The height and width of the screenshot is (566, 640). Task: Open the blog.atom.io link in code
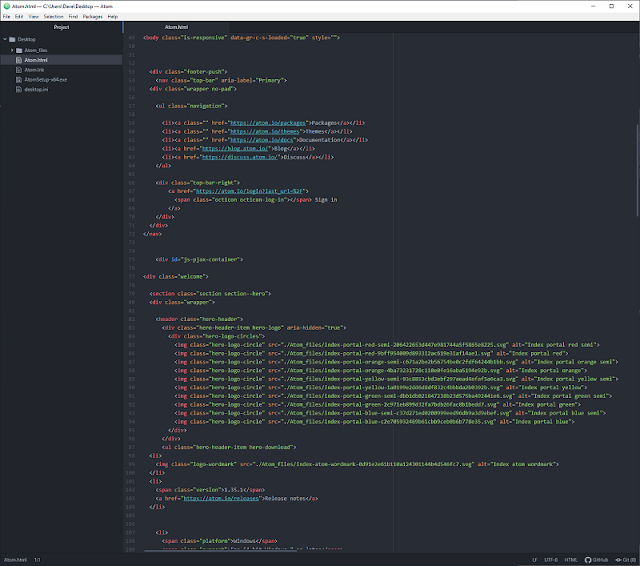[235, 149]
